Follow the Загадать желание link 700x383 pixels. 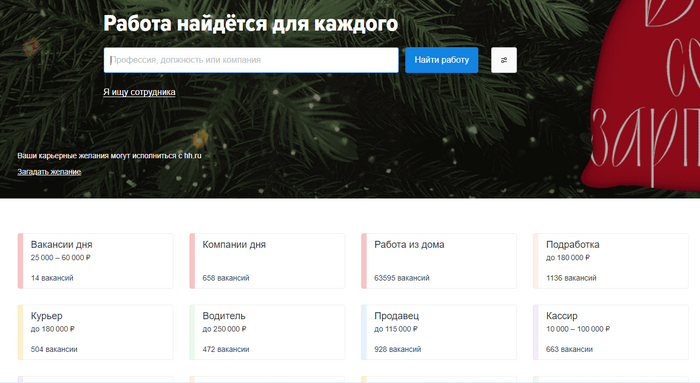coord(49,172)
